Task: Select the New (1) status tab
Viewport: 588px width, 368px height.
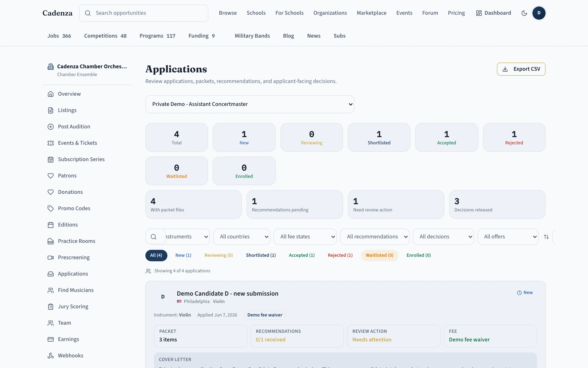Action: point(183,255)
